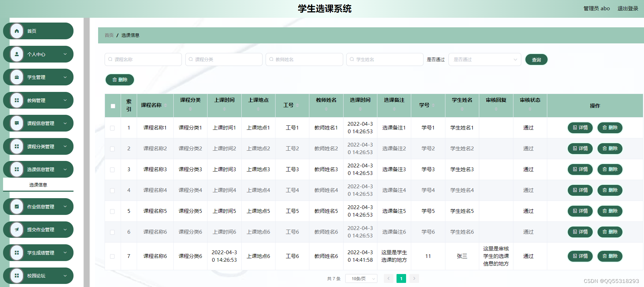Delete the 课程名称3 row

(610, 169)
